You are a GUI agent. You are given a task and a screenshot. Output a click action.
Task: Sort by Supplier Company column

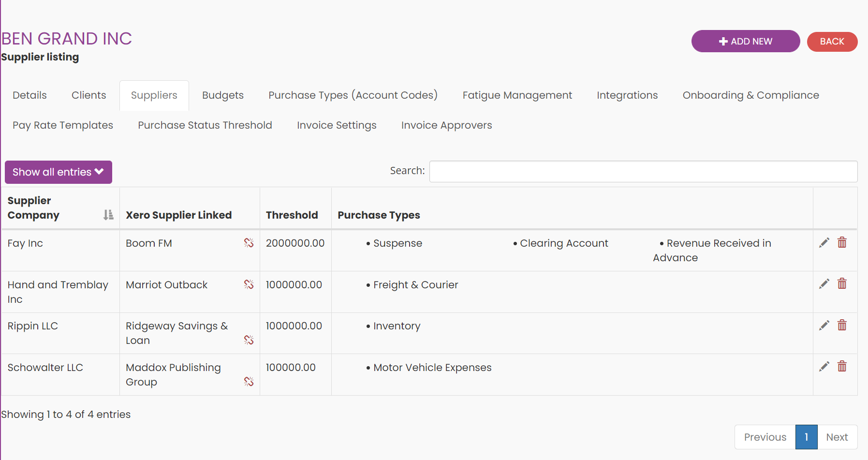(108, 215)
